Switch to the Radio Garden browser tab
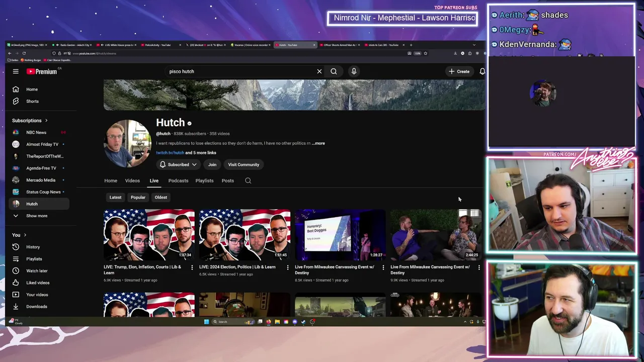 [72, 45]
